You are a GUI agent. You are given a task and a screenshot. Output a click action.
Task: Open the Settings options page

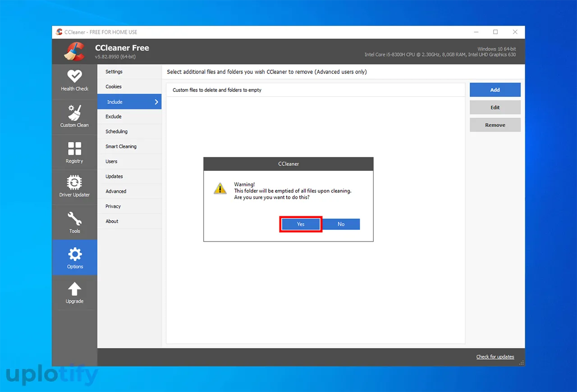pyautogui.click(x=129, y=72)
